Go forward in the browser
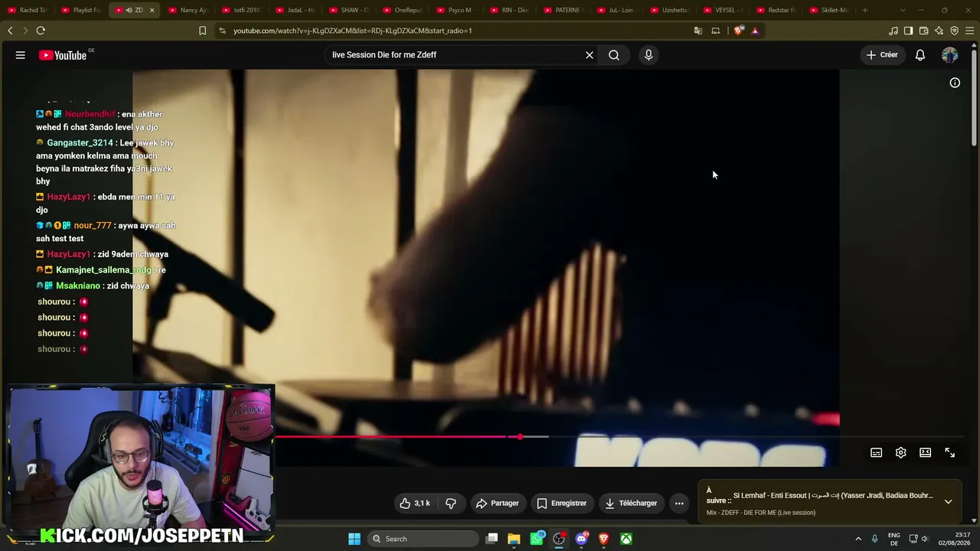The width and height of the screenshot is (980, 551). pos(25,31)
